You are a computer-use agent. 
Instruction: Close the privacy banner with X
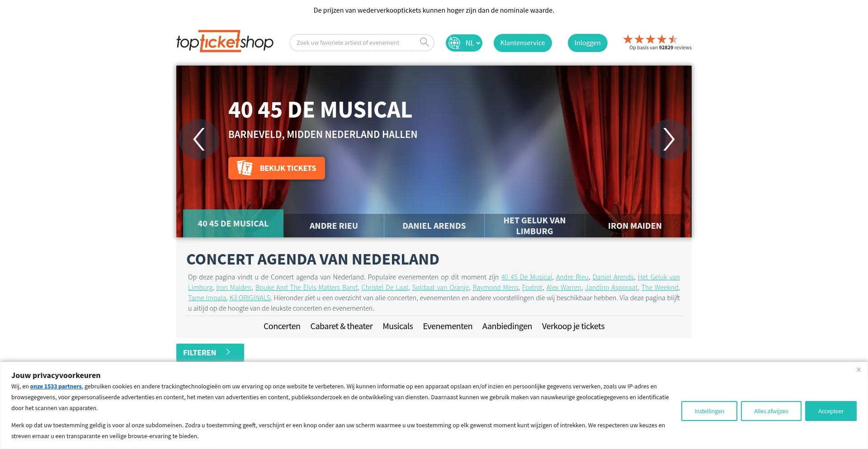click(859, 370)
